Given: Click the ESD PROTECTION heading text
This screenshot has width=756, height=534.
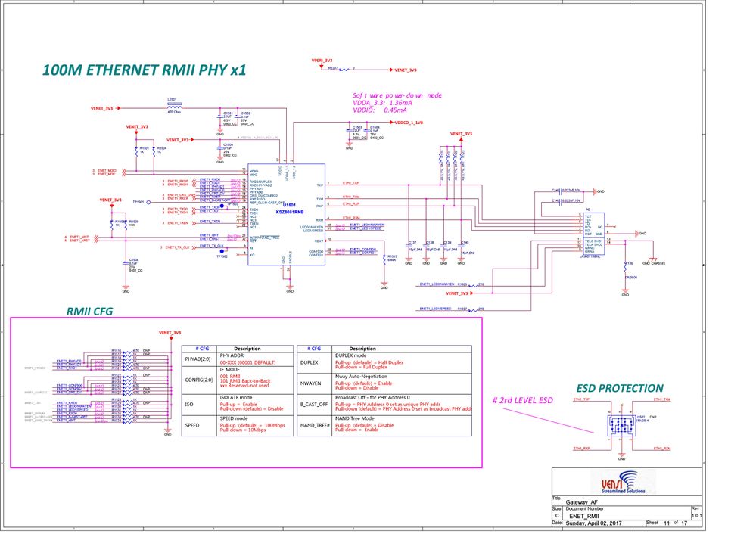Looking at the screenshot, I should 620,389.
